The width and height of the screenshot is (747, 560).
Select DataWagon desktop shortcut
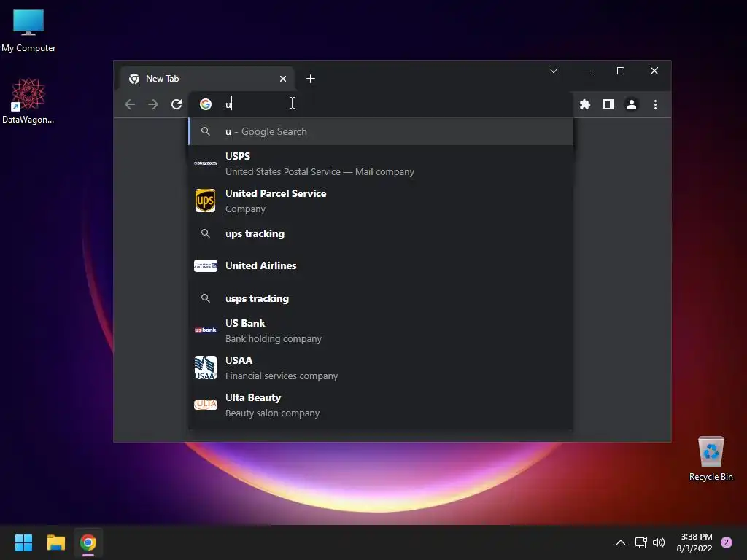point(28,101)
